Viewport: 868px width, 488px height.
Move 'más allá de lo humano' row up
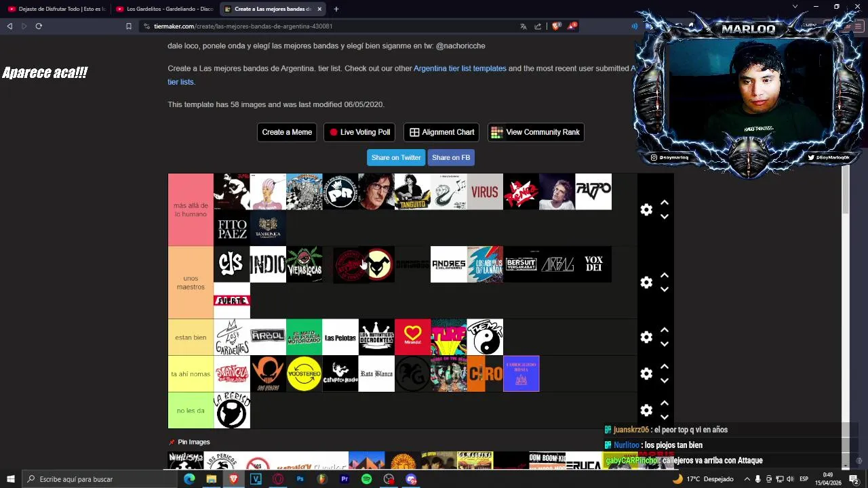665,203
